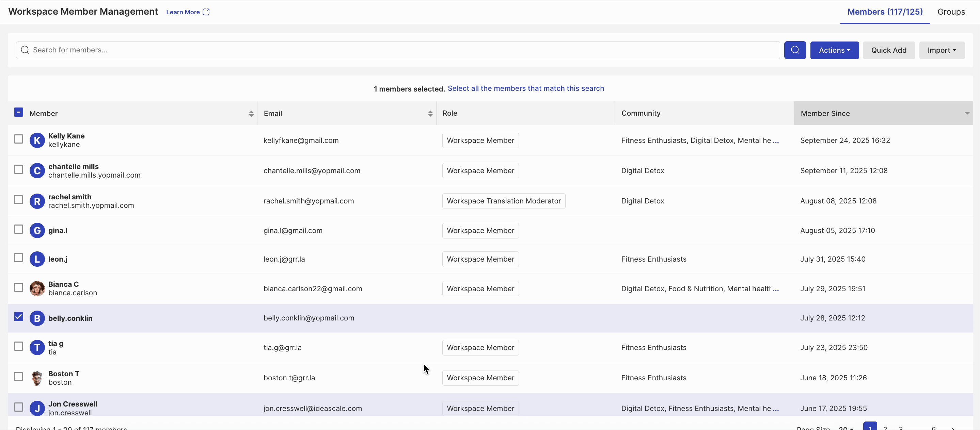
Task: Click the Quick Add button
Action: 888,50
